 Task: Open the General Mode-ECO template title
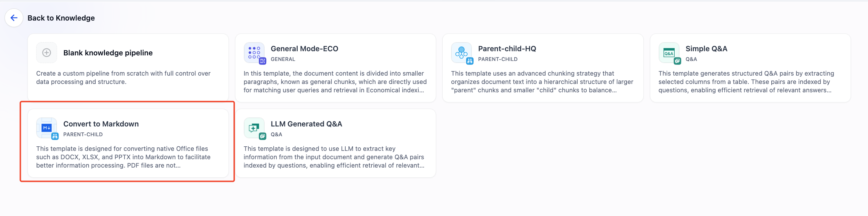[x=304, y=49]
